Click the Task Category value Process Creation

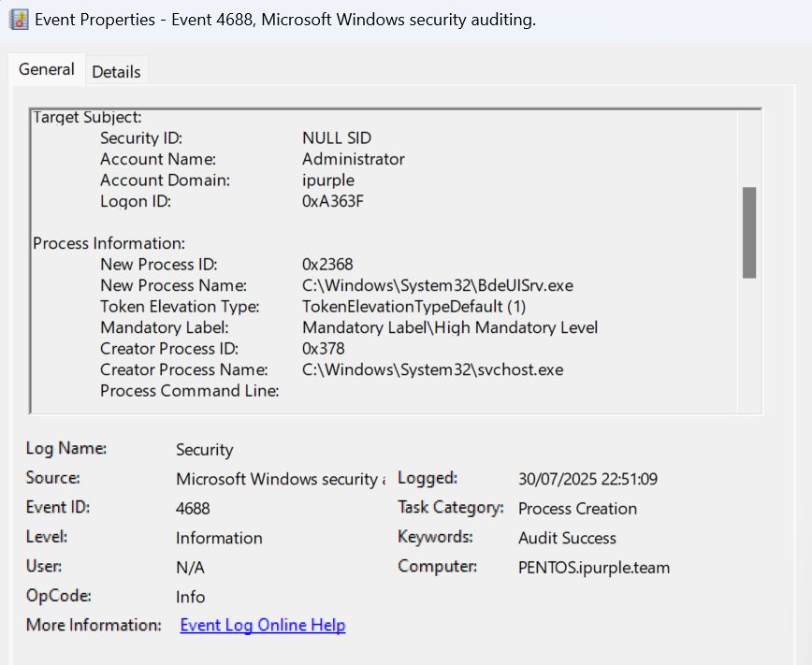(x=577, y=509)
